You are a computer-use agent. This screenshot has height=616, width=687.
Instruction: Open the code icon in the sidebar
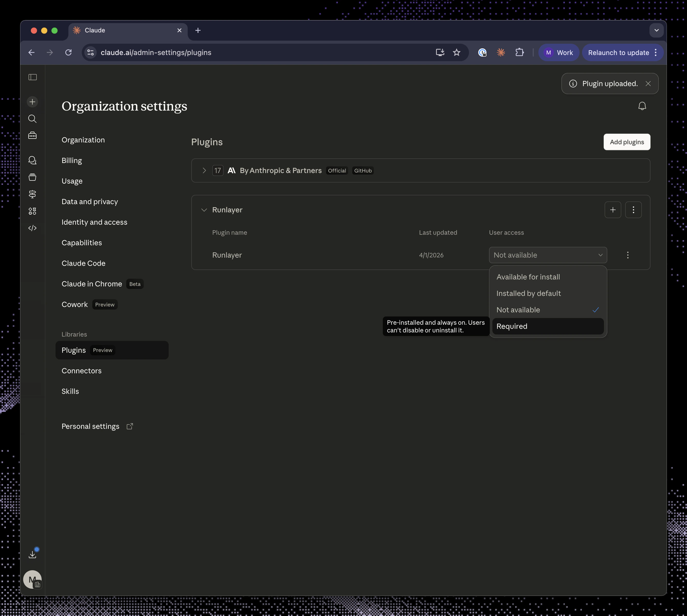pyautogui.click(x=32, y=228)
